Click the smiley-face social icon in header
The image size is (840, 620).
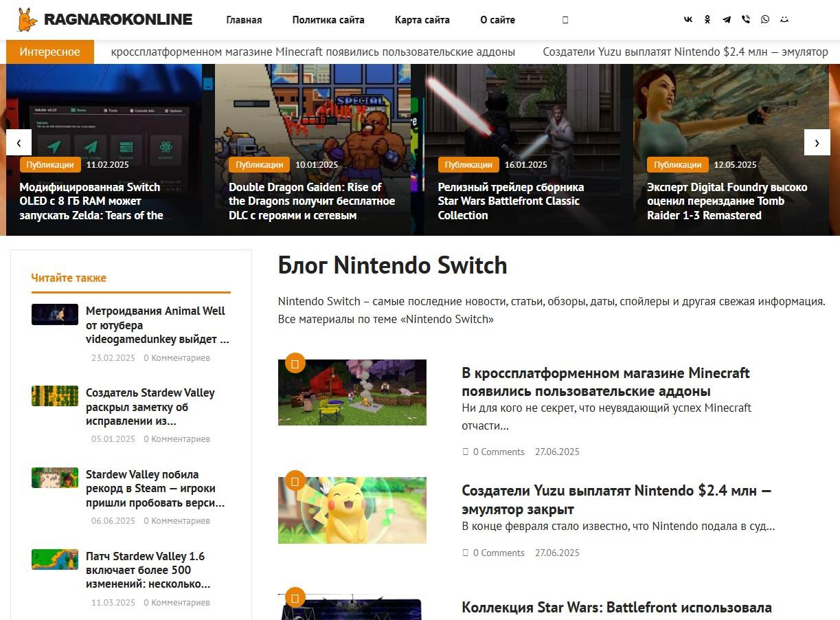coord(784,19)
